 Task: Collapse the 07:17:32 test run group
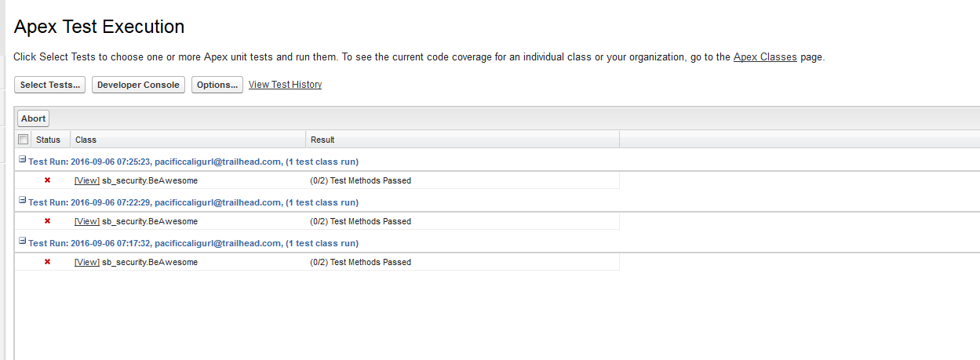pos(23,242)
